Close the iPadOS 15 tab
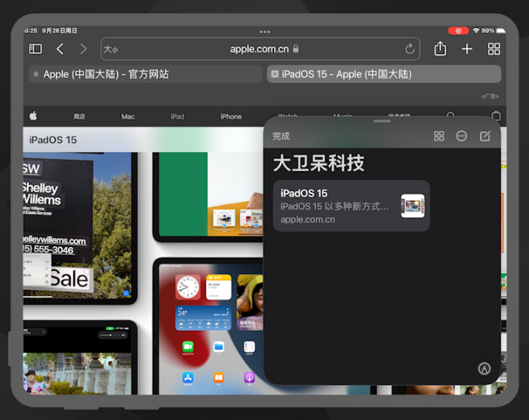 pos(275,74)
